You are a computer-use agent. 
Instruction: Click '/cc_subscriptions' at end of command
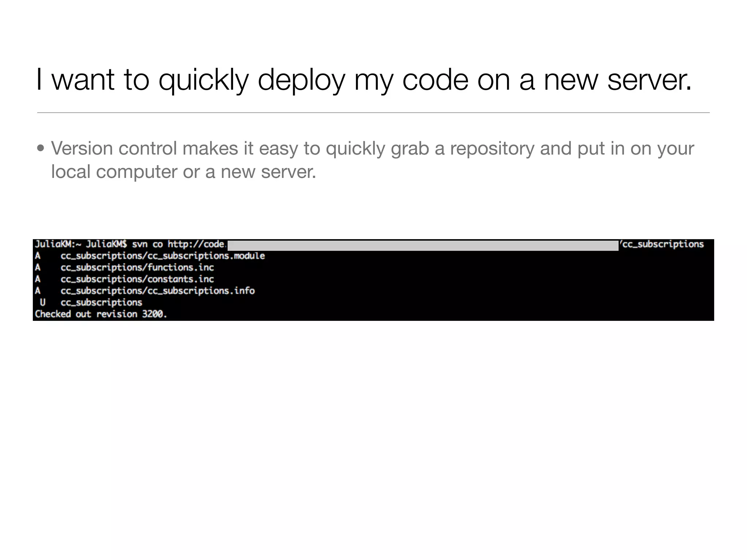point(662,244)
